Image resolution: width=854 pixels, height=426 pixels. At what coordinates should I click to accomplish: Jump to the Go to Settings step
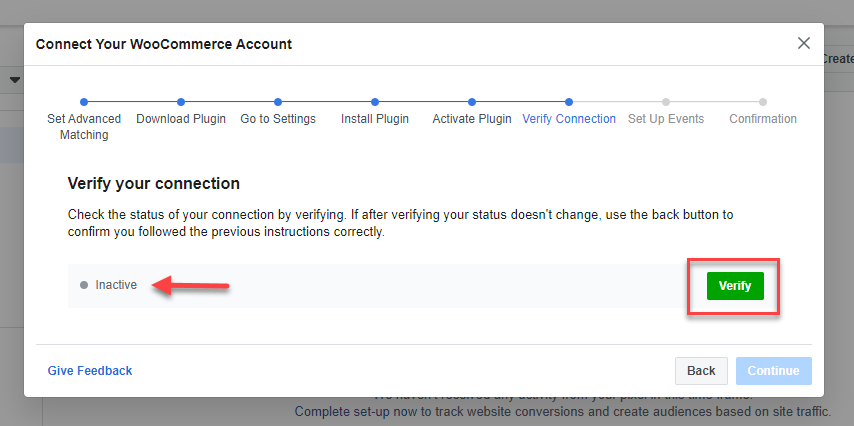(x=278, y=119)
